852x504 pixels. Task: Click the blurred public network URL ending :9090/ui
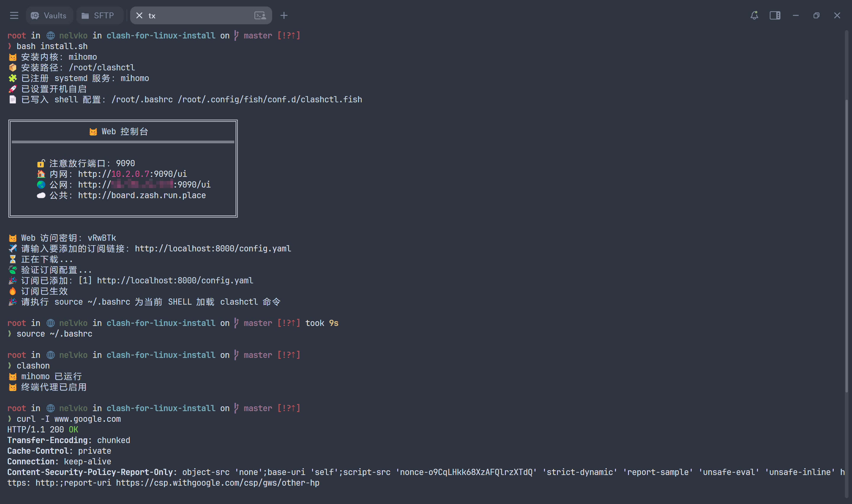click(144, 185)
